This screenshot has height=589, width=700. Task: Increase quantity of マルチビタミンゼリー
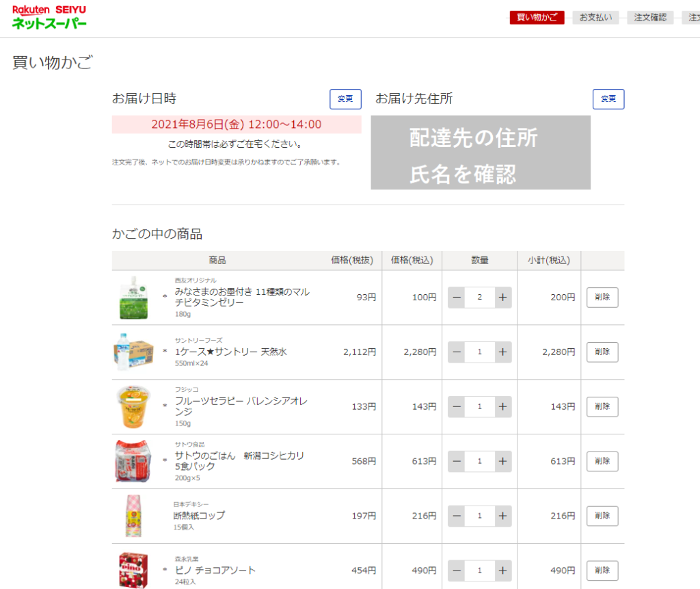click(x=502, y=297)
